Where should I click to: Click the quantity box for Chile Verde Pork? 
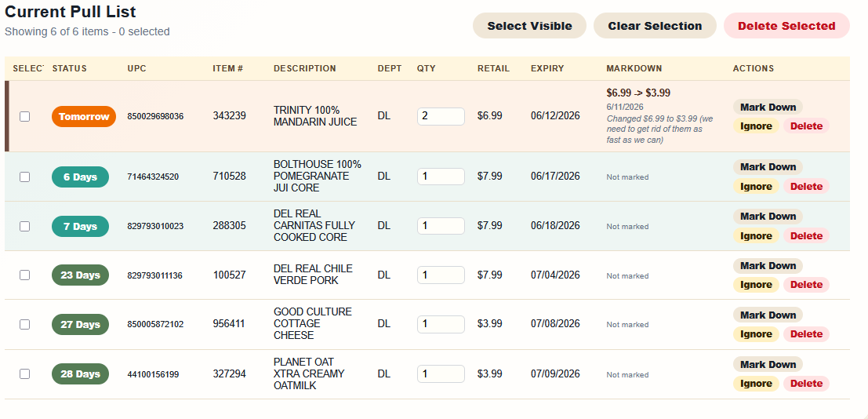(441, 275)
